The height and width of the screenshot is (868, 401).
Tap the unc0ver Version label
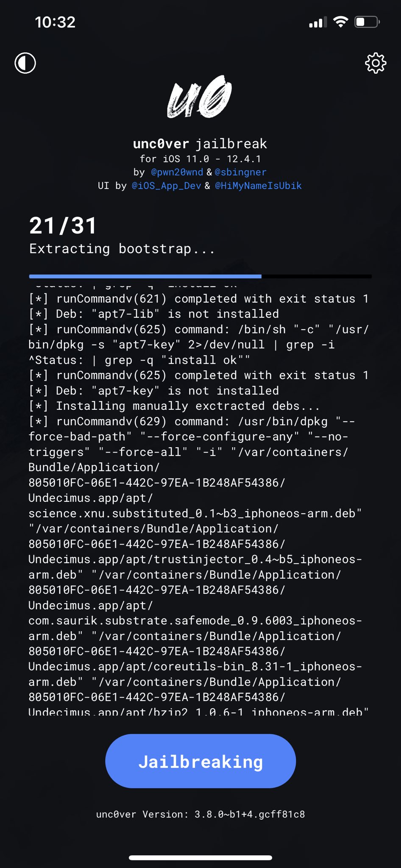[x=200, y=814]
